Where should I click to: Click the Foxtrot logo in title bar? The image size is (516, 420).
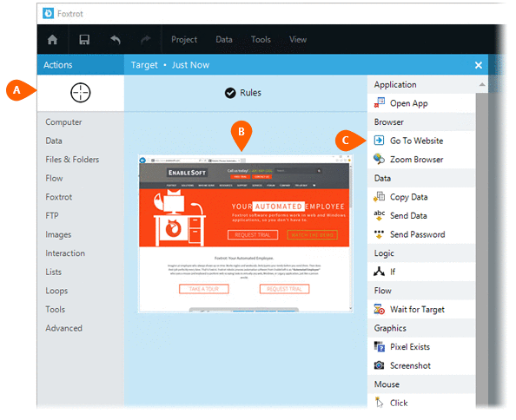48,14
